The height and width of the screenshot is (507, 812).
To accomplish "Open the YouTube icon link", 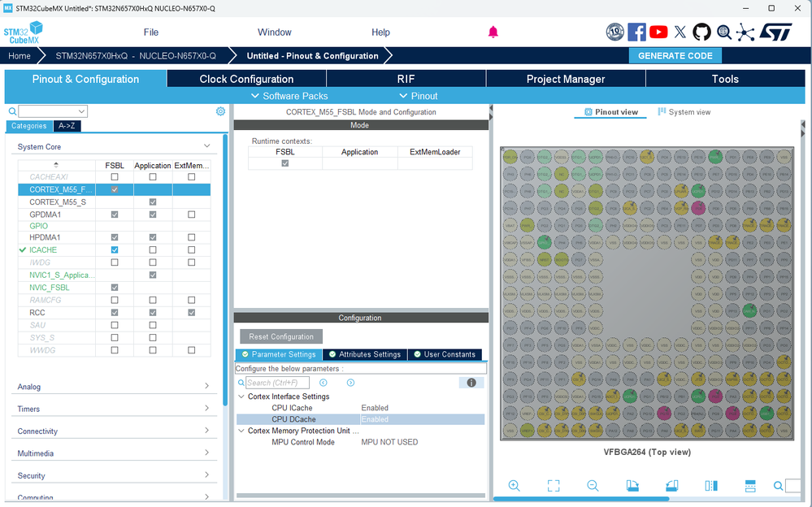I will [x=658, y=32].
